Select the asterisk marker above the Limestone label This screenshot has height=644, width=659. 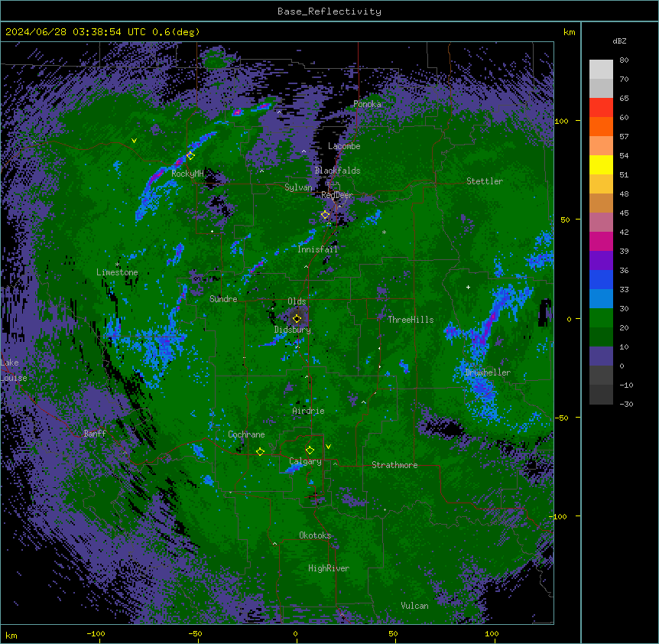point(117,265)
